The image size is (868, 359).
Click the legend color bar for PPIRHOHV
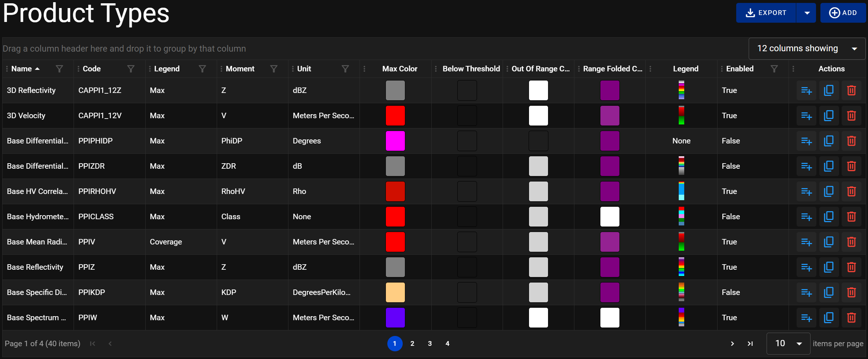[681, 191]
